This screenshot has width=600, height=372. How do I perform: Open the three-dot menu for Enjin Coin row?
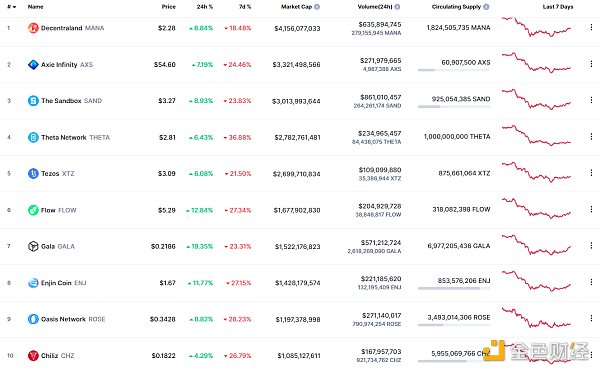(x=591, y=282)
